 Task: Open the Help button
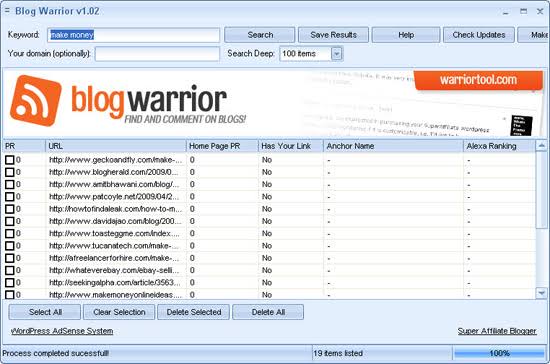point(406,35)
